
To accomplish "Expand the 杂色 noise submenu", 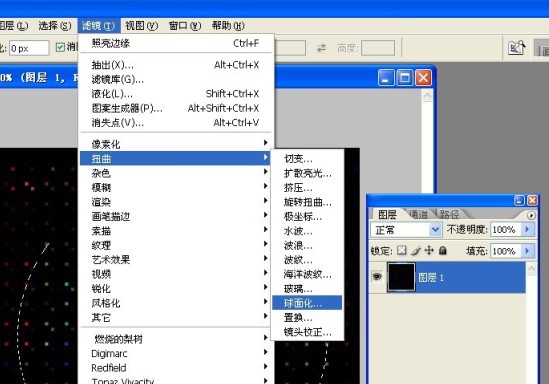I will (x=175, y=173).
